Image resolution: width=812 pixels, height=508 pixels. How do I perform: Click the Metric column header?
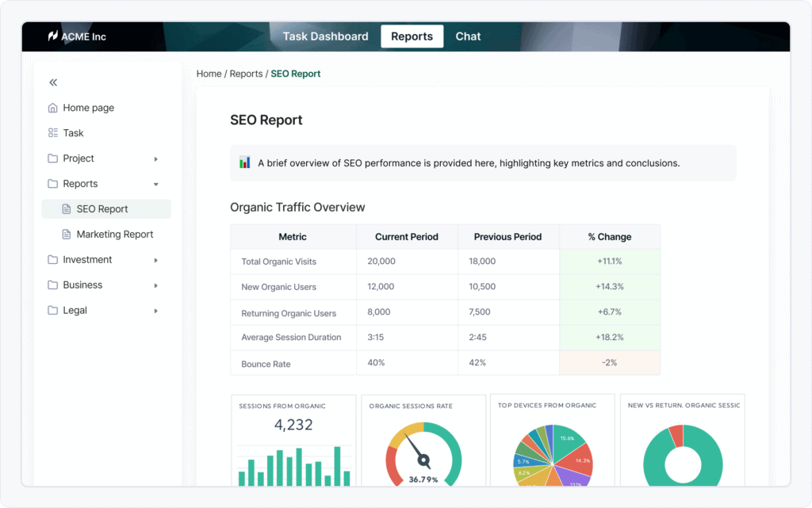coord(293,236)
